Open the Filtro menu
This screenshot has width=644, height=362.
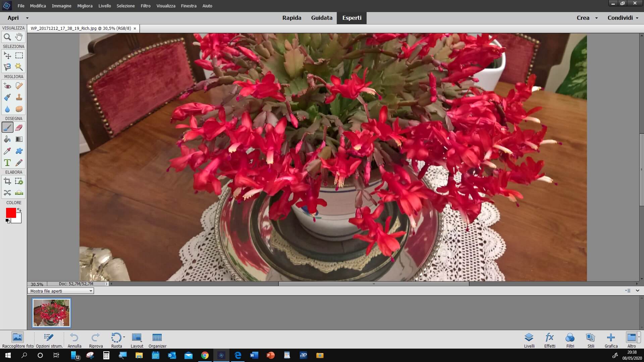145,6
